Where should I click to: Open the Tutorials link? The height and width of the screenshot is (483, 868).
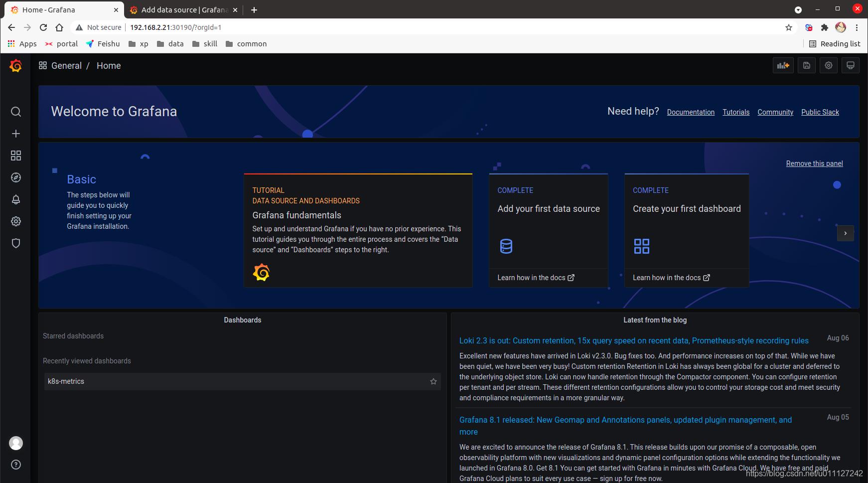[736, 112]
